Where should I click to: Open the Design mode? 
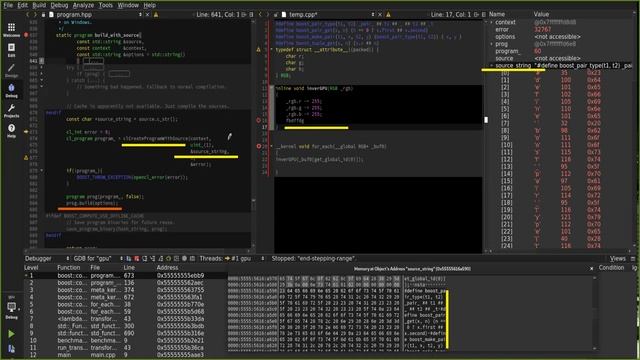[11, 71]
